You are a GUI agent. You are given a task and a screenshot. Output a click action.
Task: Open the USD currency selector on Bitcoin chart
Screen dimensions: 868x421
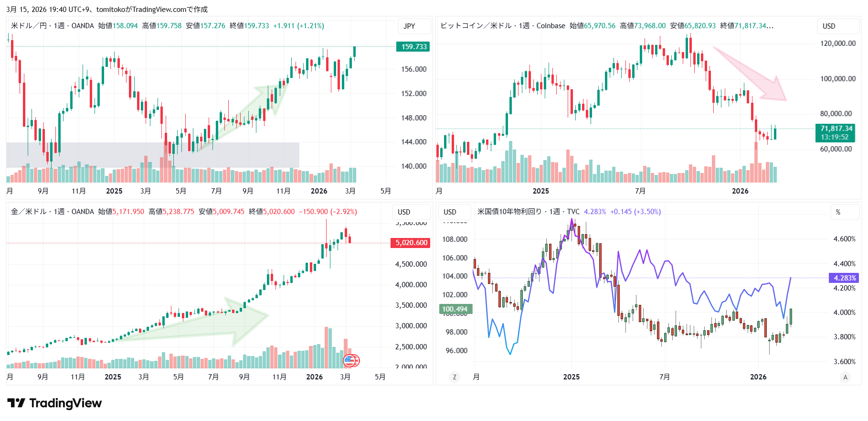coord(829,26)
